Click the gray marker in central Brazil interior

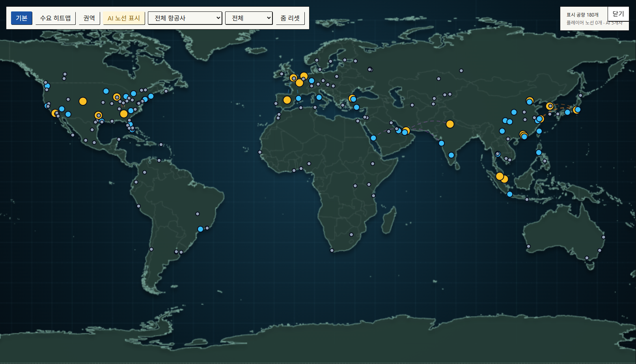198,214
